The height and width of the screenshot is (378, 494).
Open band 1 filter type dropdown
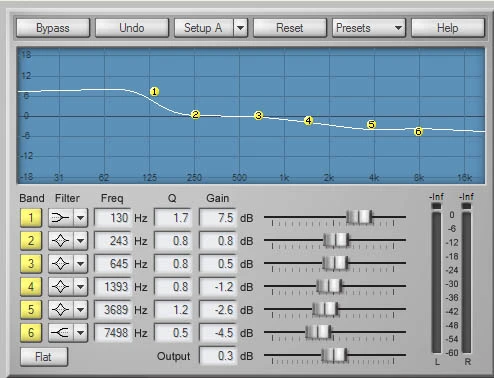click(x=81, y=218)
